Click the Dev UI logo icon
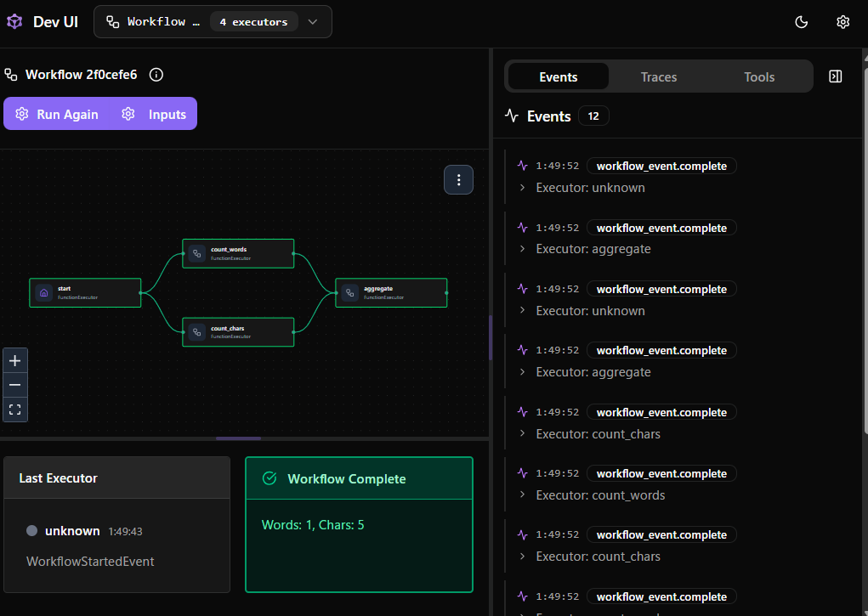Screen dimensions: 868x616 (14, 22)
